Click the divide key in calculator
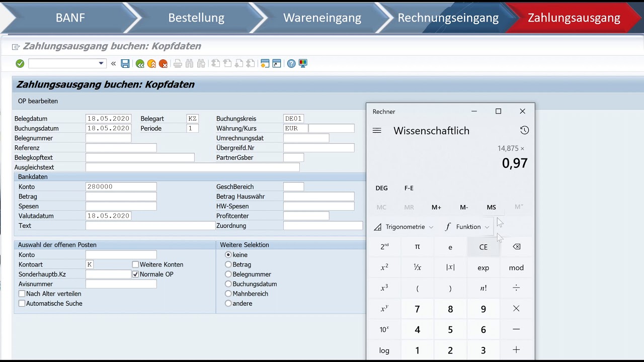This screenshot has width=644, height=362. [516, 288]
